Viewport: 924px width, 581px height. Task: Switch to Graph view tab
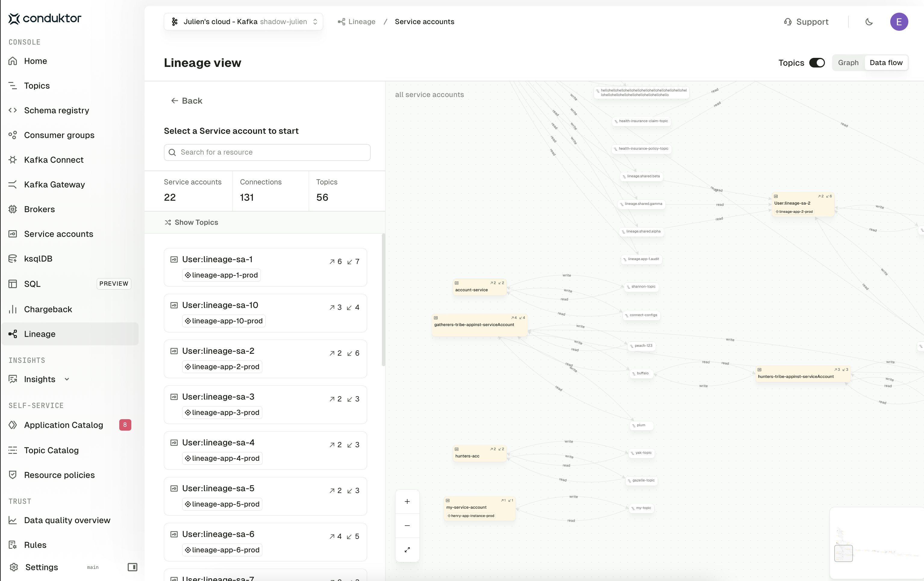click(848, 63)
